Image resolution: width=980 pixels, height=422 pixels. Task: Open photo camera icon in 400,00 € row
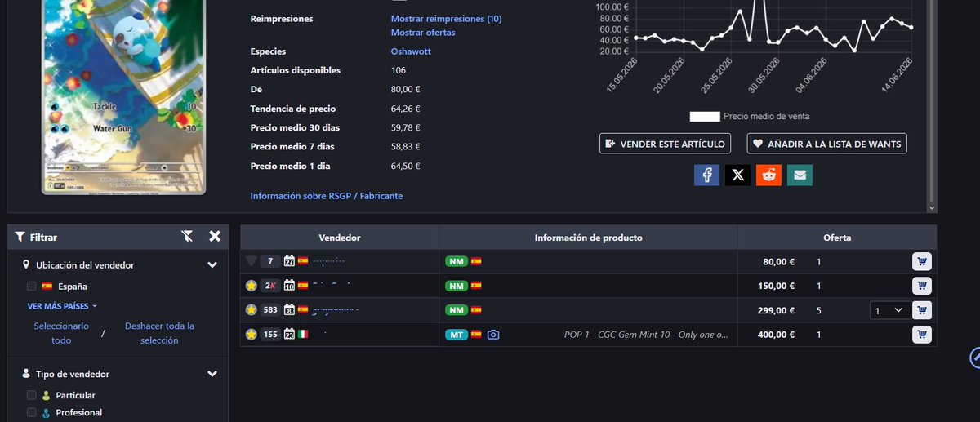point(493,335)
